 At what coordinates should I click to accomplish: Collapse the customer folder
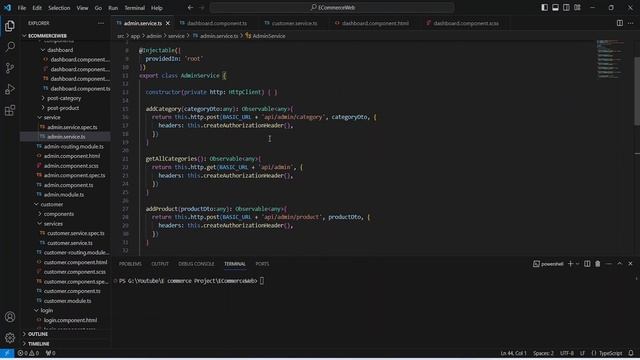click(51, 204)
